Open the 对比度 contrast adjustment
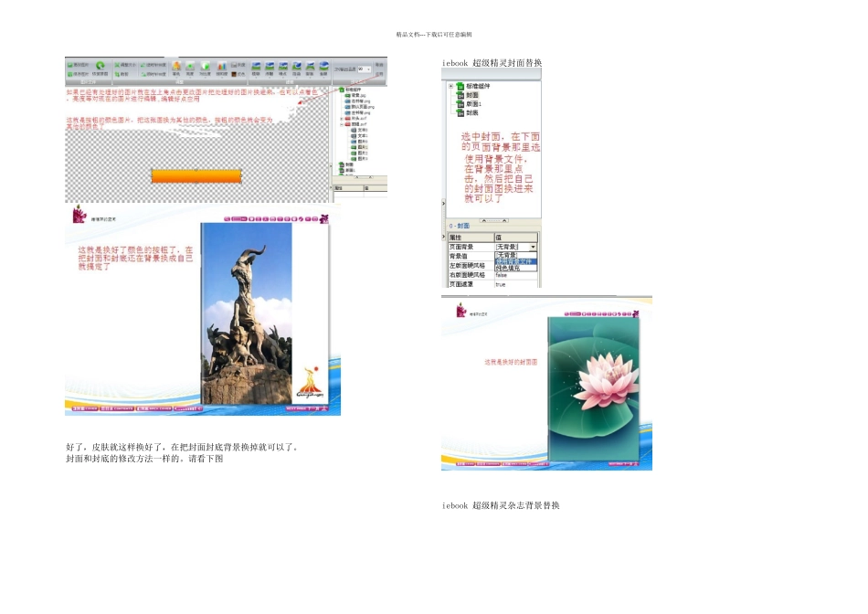 206,69
